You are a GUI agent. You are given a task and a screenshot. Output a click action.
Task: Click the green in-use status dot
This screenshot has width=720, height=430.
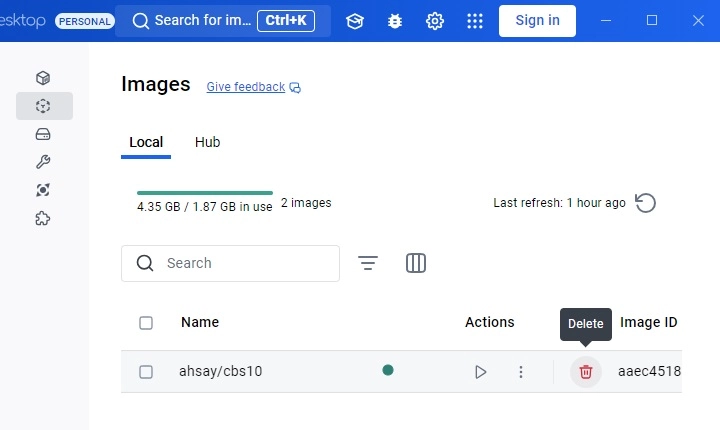pos(388,370)
